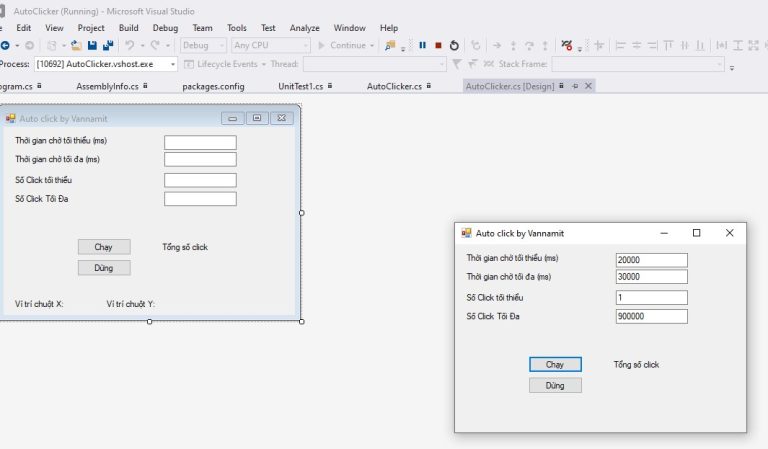
Task: Click the Lifecycle Events icon
Action: [189, 64]
